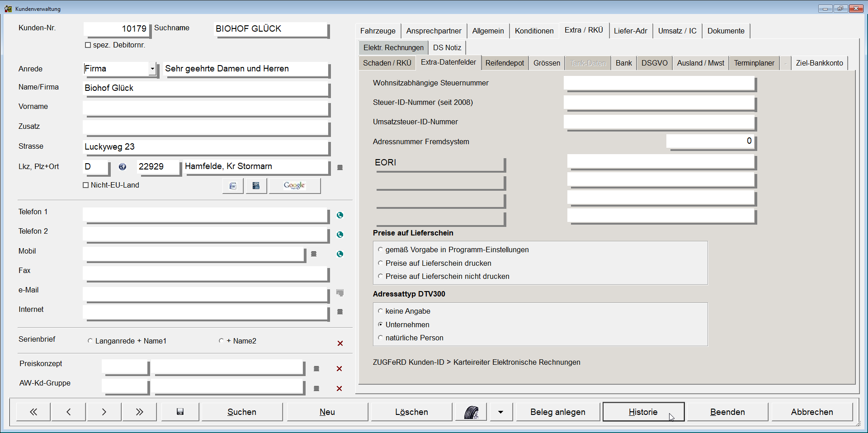Click the globe icon next to country code

[123, 167]
